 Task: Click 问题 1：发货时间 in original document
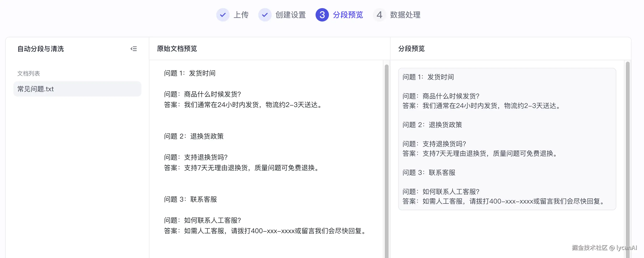[190, 73]
